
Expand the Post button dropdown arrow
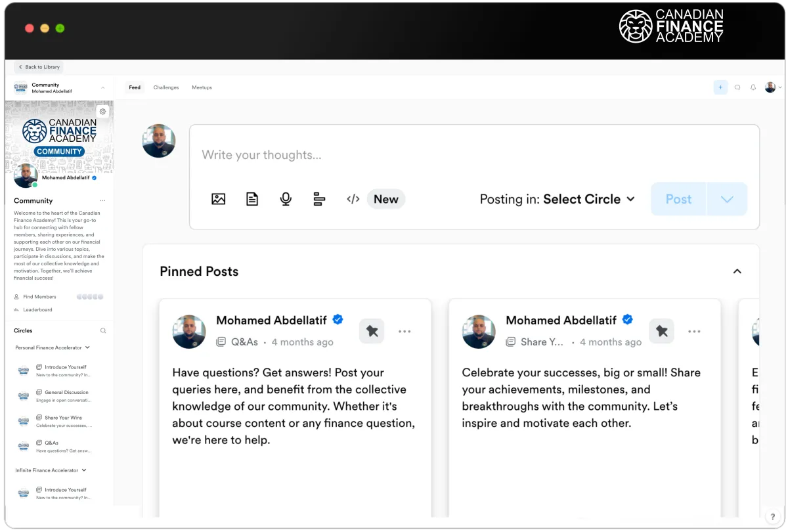pyautogui.click(x=727, y=199)
